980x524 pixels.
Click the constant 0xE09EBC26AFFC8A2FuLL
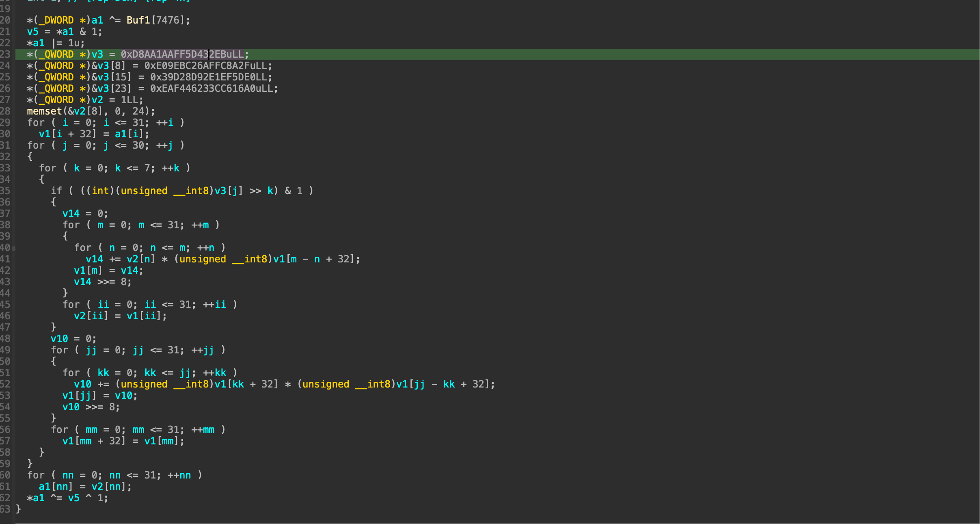[x=205, y=66]
